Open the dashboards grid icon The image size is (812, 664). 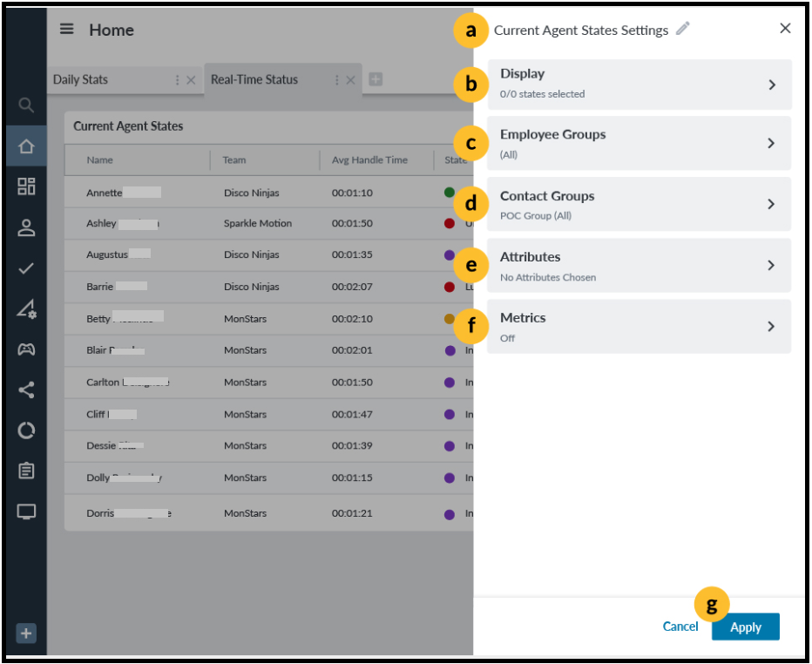(x=26, y=186)
